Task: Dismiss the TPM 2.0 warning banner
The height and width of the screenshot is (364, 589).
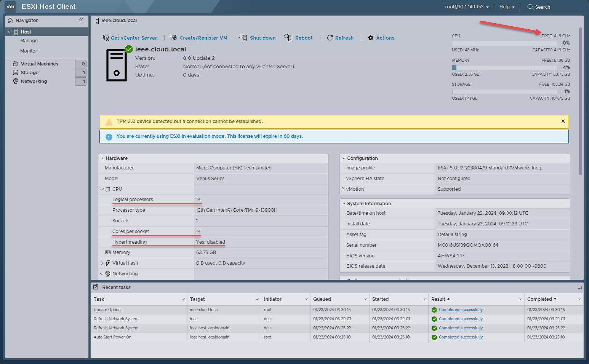Action: [x=563, y=121]
